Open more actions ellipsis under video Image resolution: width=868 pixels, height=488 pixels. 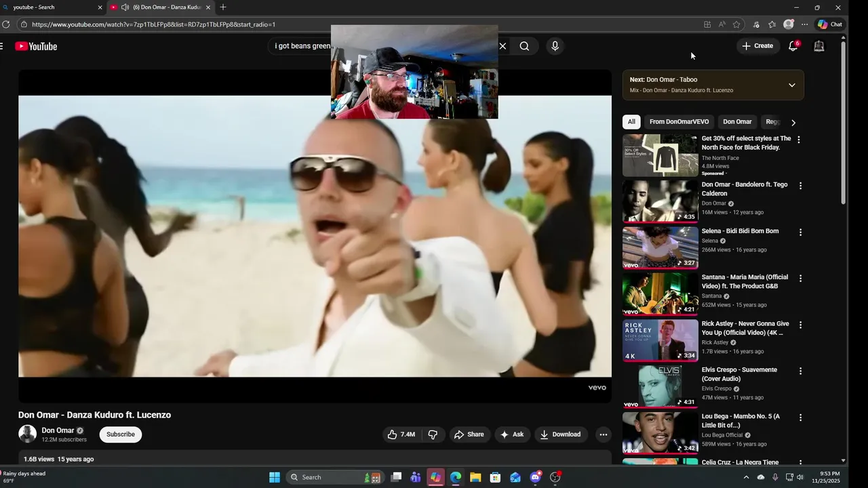(x=603, y=434)
